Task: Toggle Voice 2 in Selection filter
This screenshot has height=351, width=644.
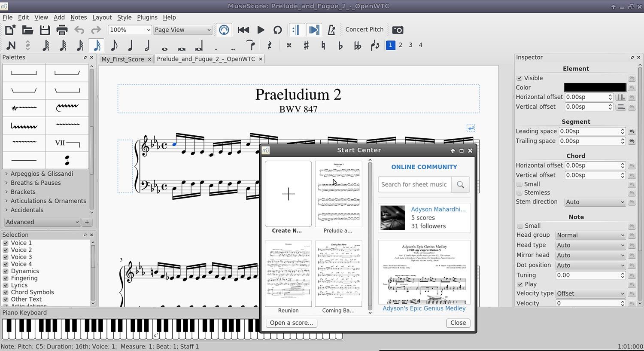Action: [5, 250]
